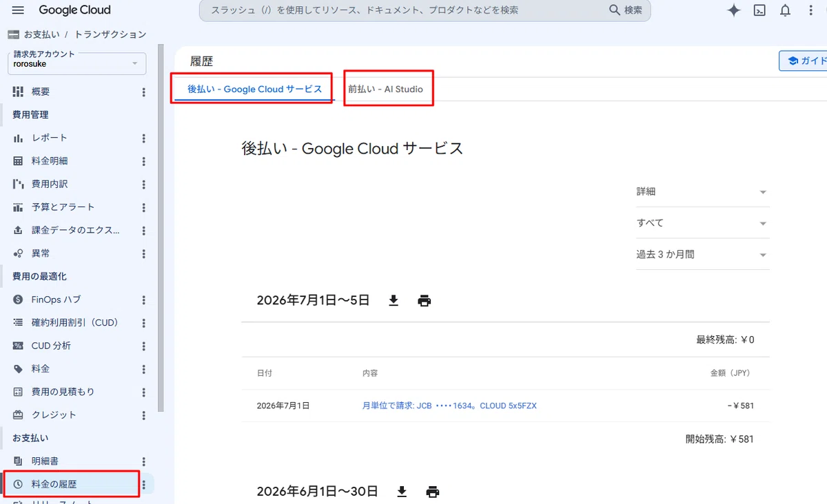
Task: Open the 請求先アカウント rorosuke dropdown
Action: [76, 63]
